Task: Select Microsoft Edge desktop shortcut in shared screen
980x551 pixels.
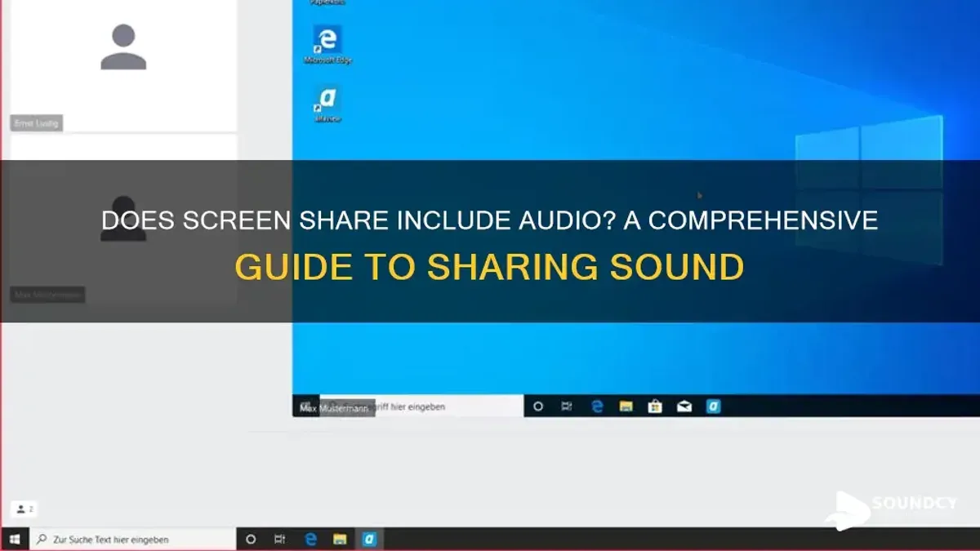Action: click(x=327, y=44)
